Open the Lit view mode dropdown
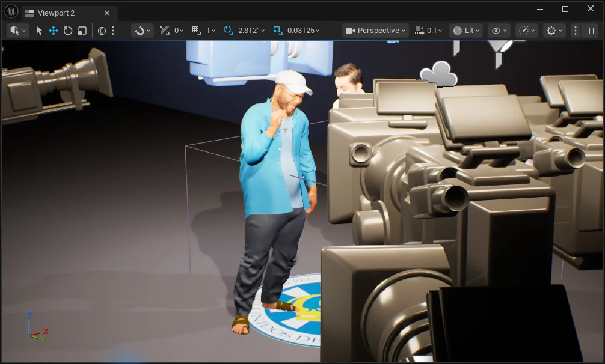The width and height of the screenshot is (605, 364). pyautogui.click(x=466, y=31)
